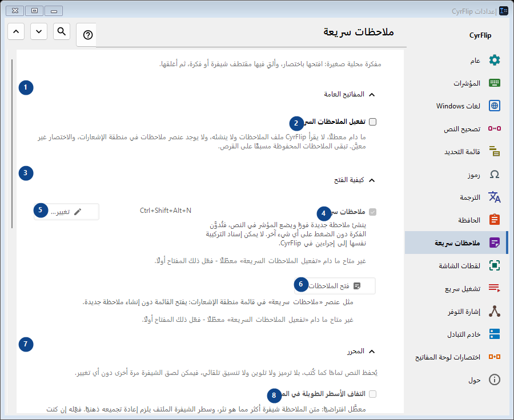Enable the quick notes (تفعيل الملاحظات) checkbox
This screenshot has height=420, width=514.
pos(373,122)
